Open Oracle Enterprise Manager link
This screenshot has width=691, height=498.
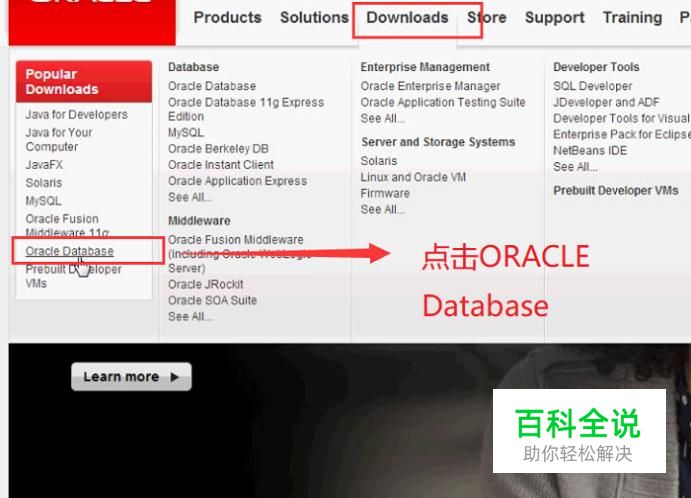pos(430,86)
